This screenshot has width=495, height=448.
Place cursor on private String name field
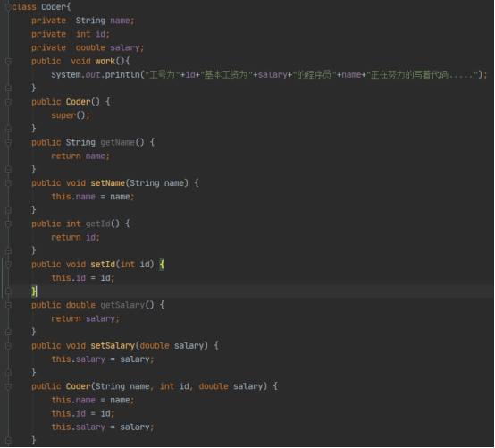83,21
